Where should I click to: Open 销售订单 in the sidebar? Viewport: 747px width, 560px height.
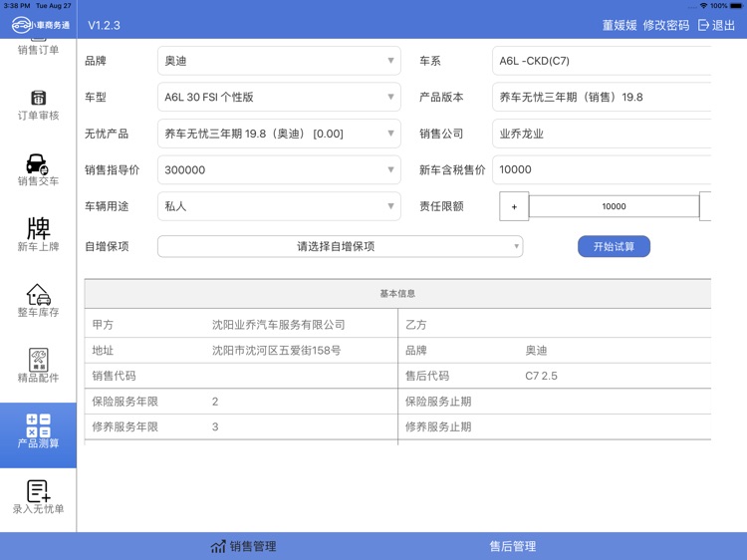pos(38,49)
